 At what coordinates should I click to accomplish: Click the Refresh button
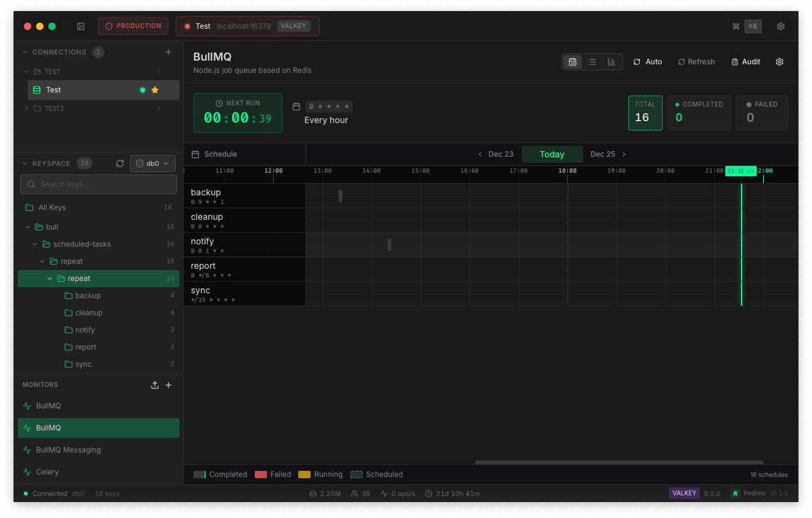coord(696,61)
